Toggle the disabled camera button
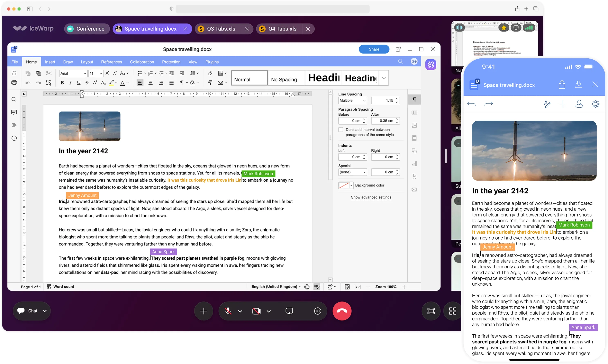Viewport: 608px width, 364px height. [x=256, y=311]
